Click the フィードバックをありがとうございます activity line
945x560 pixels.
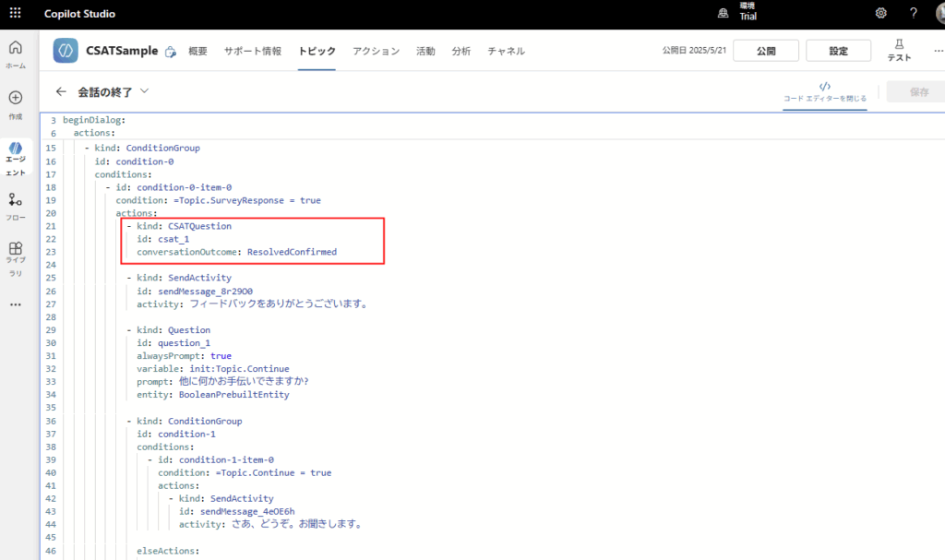pyautogui.click(x=253, y=304)
